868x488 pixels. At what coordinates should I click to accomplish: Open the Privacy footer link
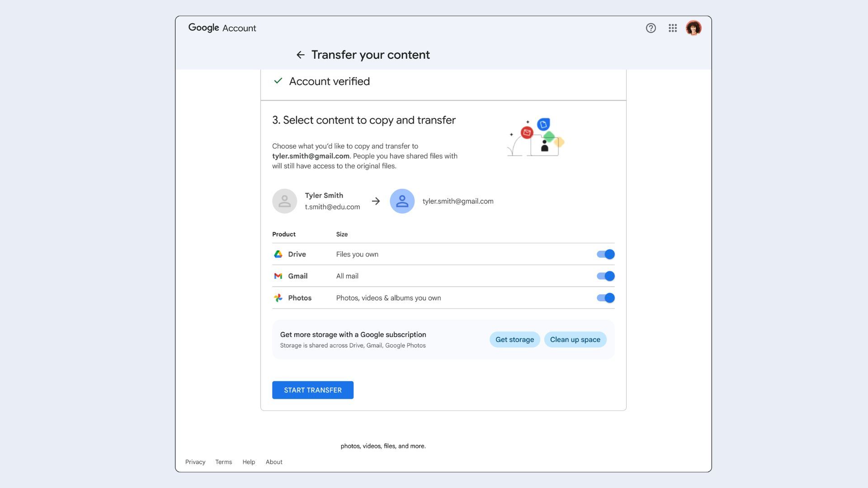click(x=195, y=462)
